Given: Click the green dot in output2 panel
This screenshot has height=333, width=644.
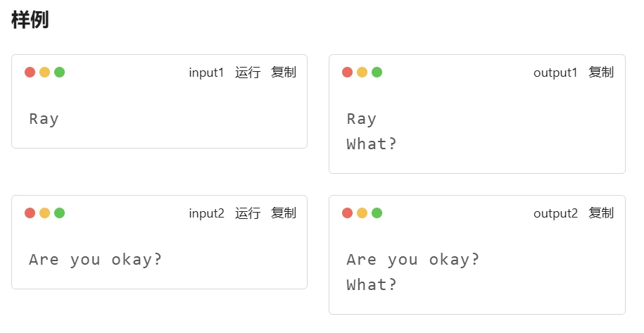Looking at the screenshot, I should 377,213.
